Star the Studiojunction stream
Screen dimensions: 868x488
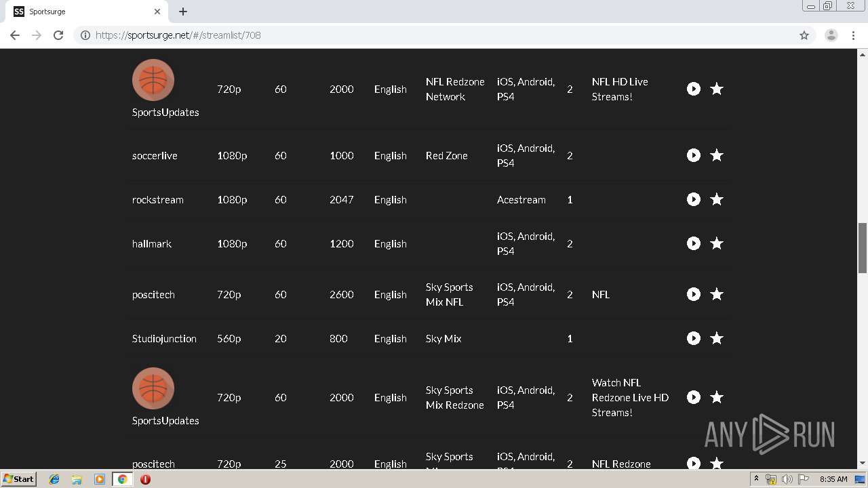716,338
